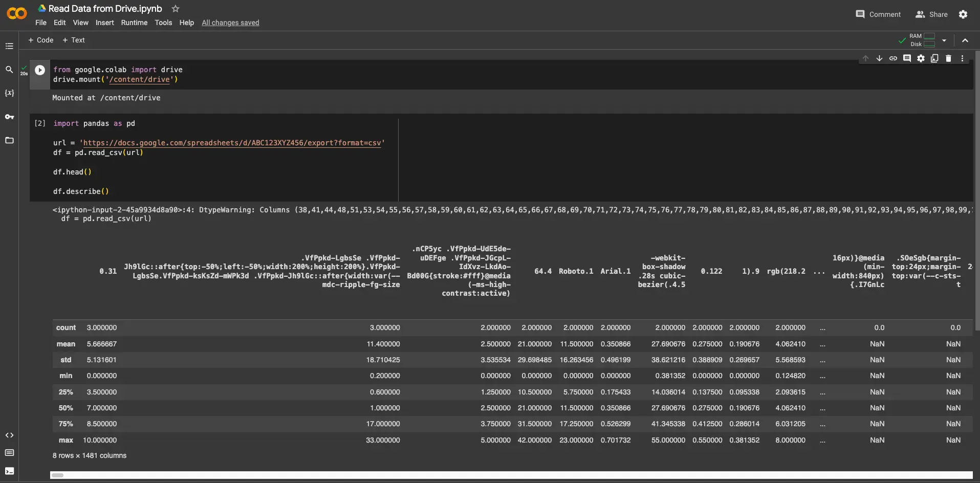Open the Code snippets panel
Viewport: 980px width, 483px height.
9,435
